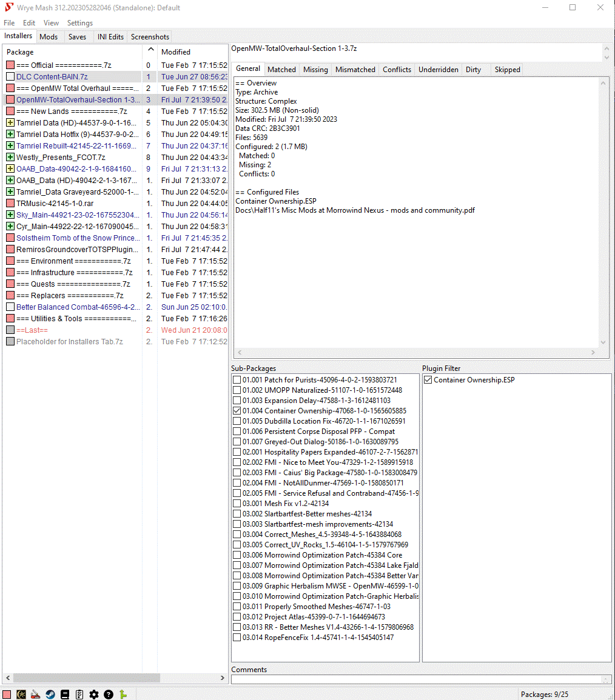Click the red status icon of === Official package
The image size is (615, 700).
click(10, 65)
